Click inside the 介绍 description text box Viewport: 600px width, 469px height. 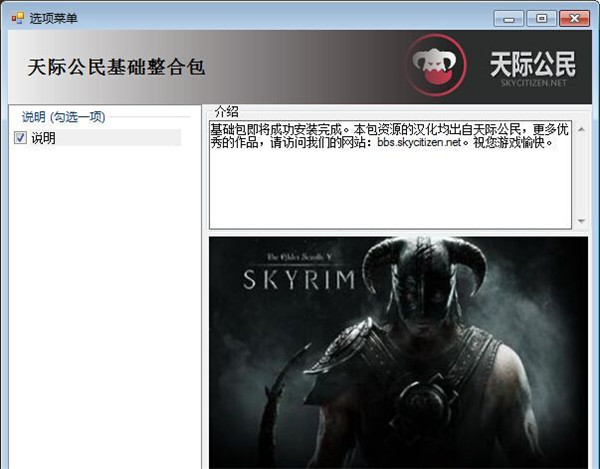click(390, 175)
